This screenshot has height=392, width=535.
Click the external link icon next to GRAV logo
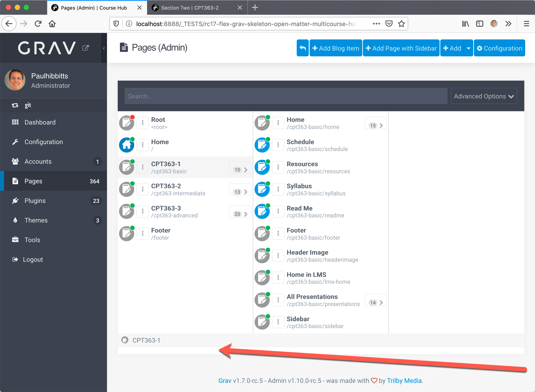tap(85, 48)
